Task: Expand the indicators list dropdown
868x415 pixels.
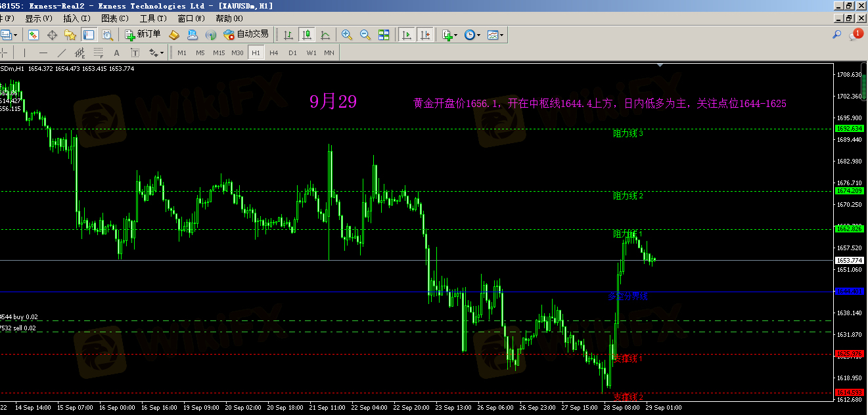Action: pyautogui.click(x=457, y=35)
